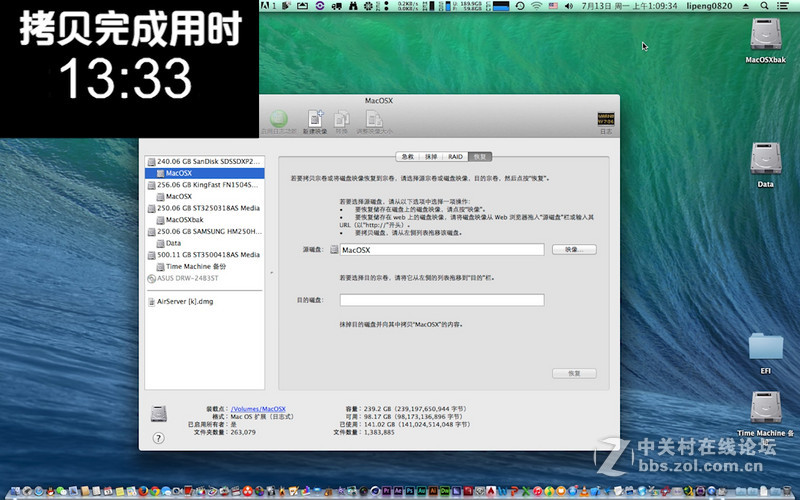Viewport: 800px width, 500px height.
Task: Click the gear-shaped menu bar icon
Action: [x=368, y=6]
